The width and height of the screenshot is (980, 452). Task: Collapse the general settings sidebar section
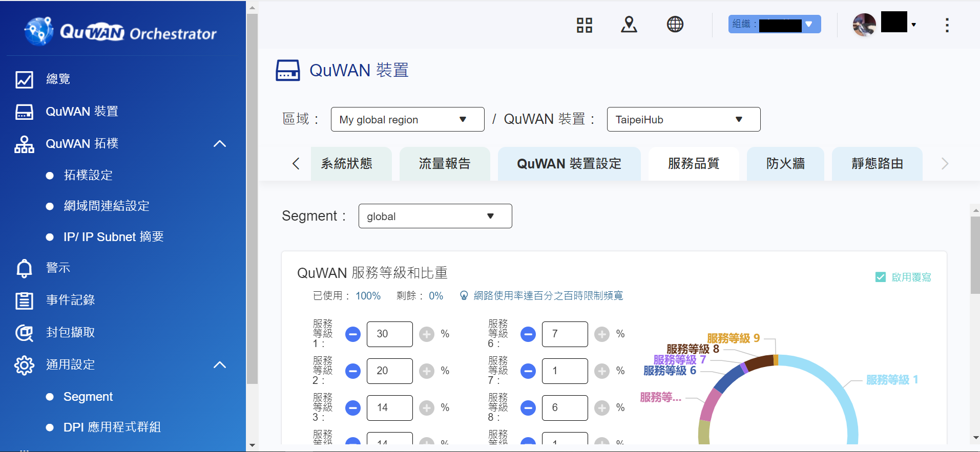tap(219, 365)
